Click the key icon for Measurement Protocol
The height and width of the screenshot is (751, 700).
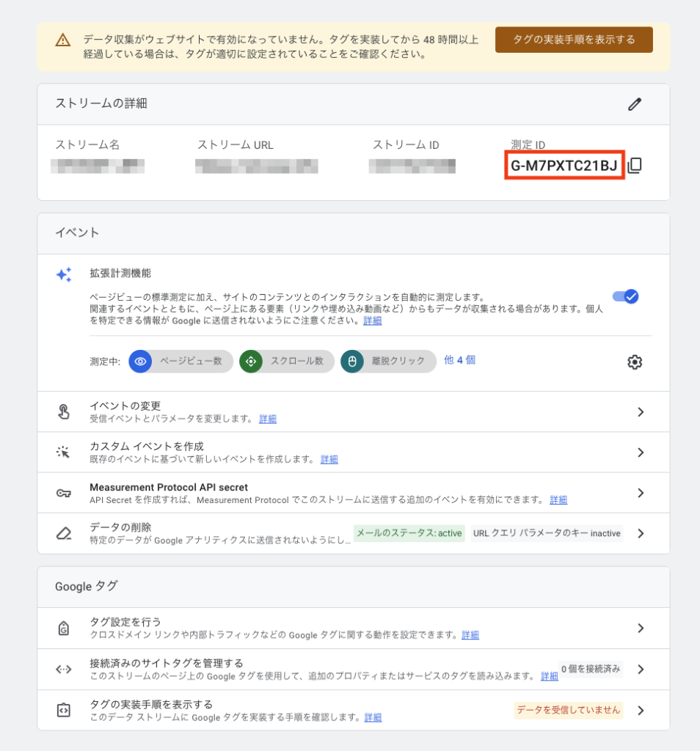64,493
